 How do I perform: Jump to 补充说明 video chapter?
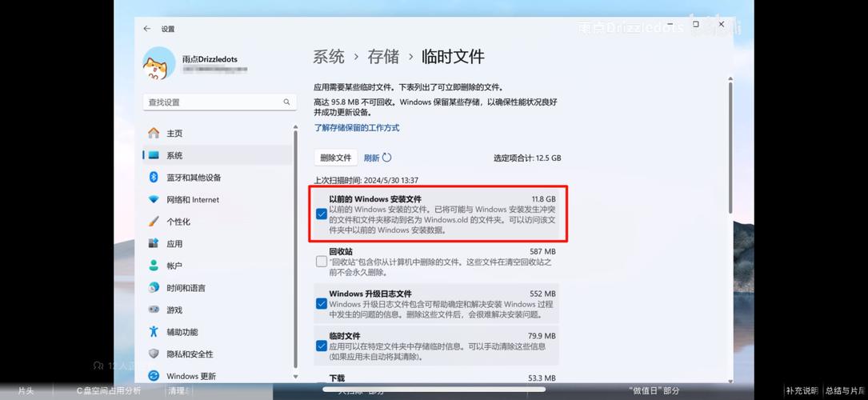click(x=802, y=390)
